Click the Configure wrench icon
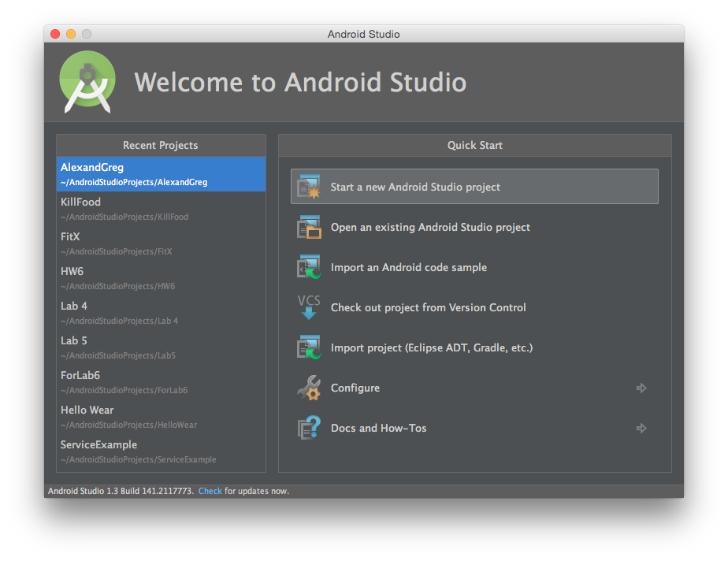 [x=308, y=388]
